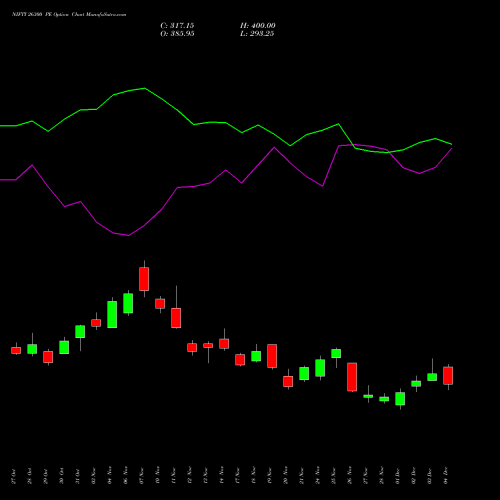Click the NIFTY PE Option chart title
500x500 pixels.
[x=69, y=15]
